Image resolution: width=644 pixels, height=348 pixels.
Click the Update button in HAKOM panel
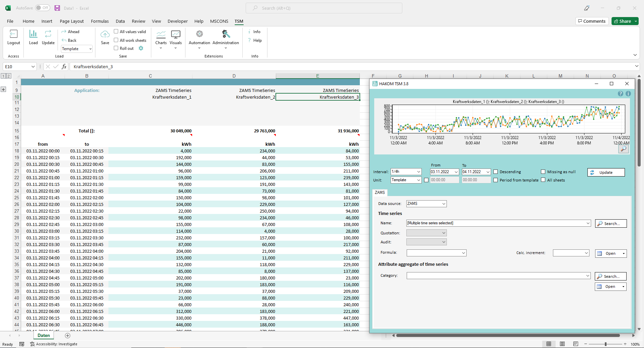tap(606, 172)
